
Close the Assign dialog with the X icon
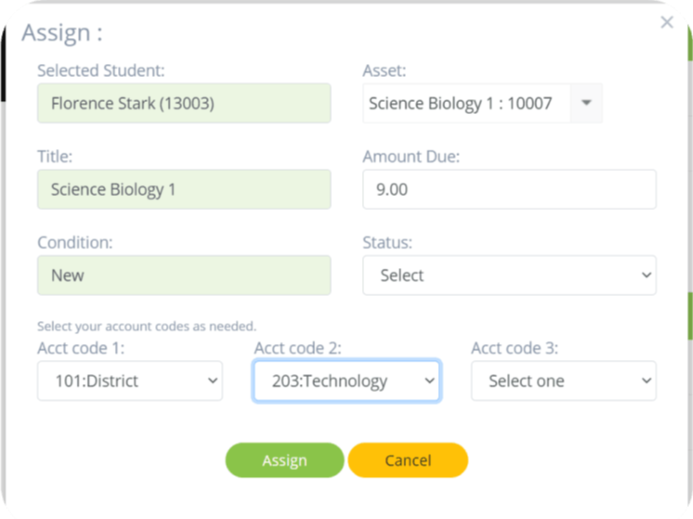[667, 22]
